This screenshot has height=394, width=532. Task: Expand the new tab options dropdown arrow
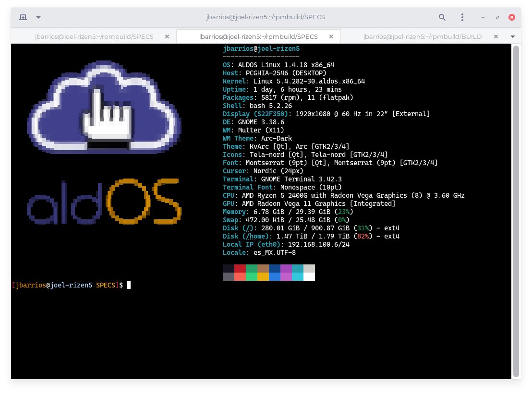[38, 17]
